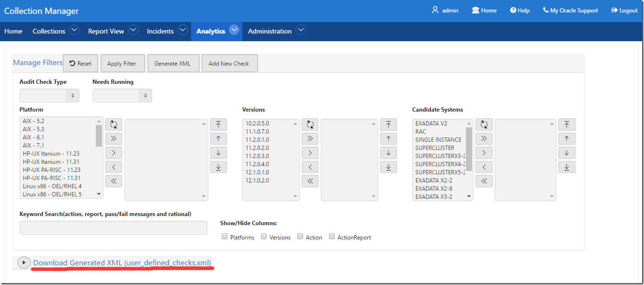Tick the Versions column checkbox
644x285 pixels.
pyautogui.click(x=264, y=237)
